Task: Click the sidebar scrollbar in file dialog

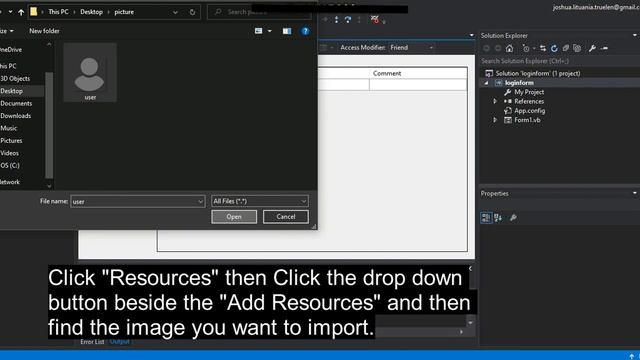Action: click(49, 124)
